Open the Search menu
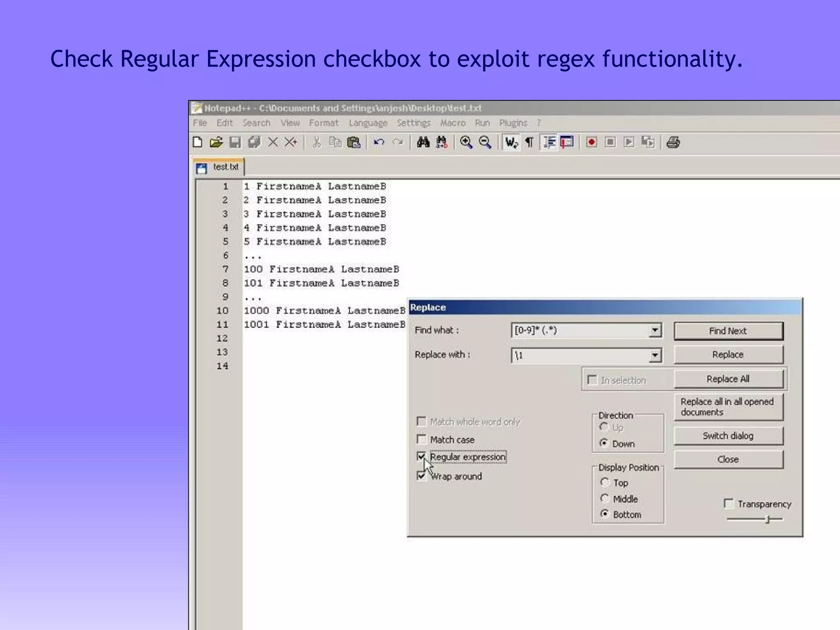 256,123
